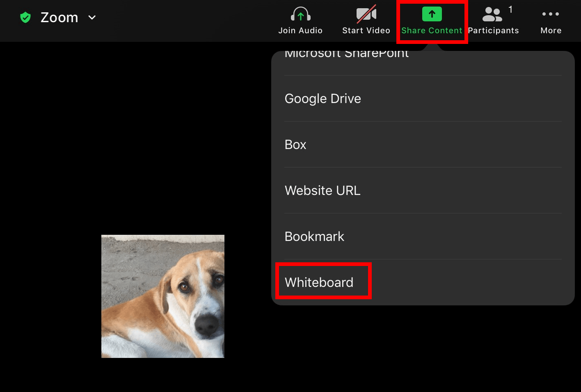Start sharing a Whiteboard

[x=319, y=282]
